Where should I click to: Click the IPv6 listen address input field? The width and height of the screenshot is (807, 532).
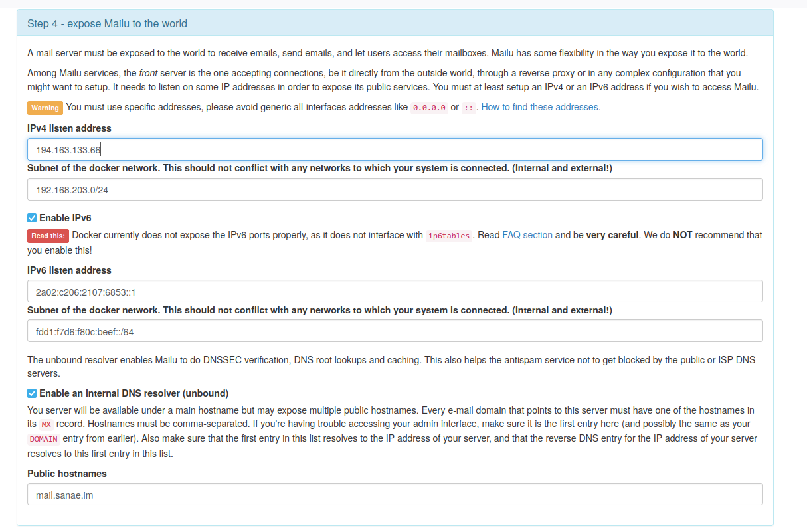[x=395, y=292]
